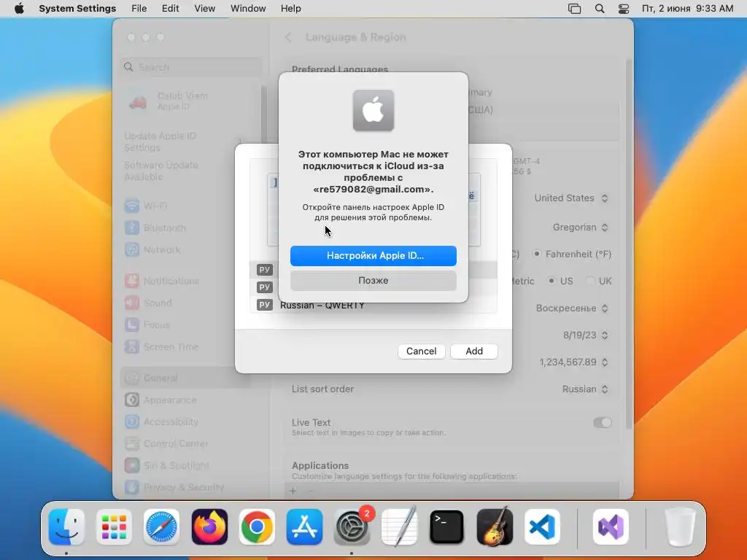The width and height of the screenshot is (747, 560).
Task: Open the View menu
Action: pos(204,9)
